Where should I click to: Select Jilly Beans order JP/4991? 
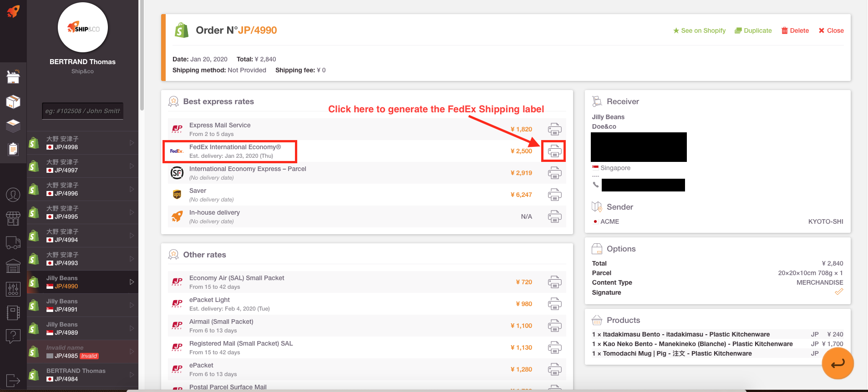pyautogui.click(x=82, y=305)
